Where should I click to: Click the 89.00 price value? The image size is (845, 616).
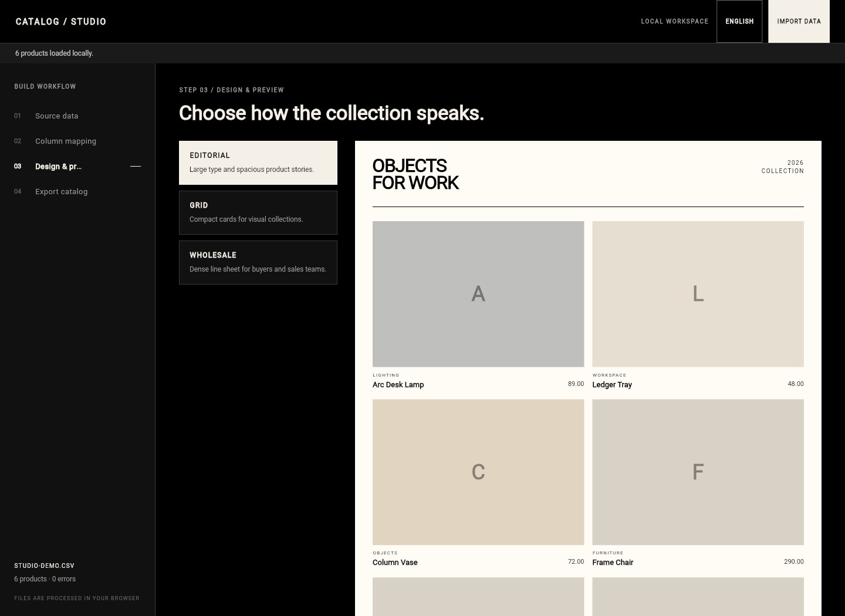pos(576,384)
